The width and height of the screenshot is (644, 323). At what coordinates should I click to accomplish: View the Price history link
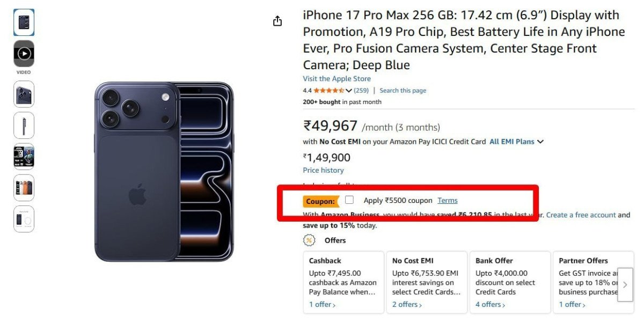(x=323, y=170)
